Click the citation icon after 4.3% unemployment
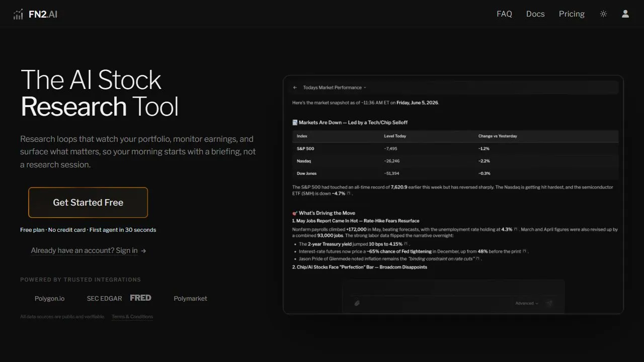The image size is (644, 362). coord(517,229)
